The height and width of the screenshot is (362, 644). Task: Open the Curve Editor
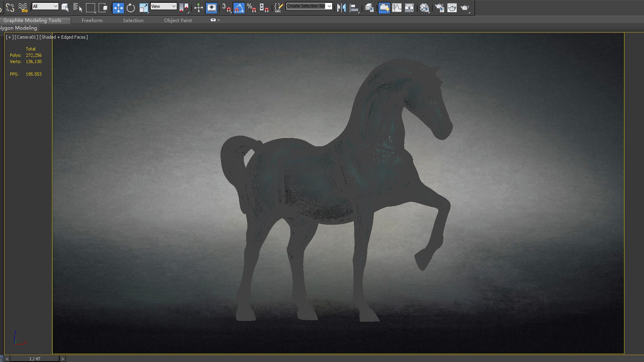(397, 8)
